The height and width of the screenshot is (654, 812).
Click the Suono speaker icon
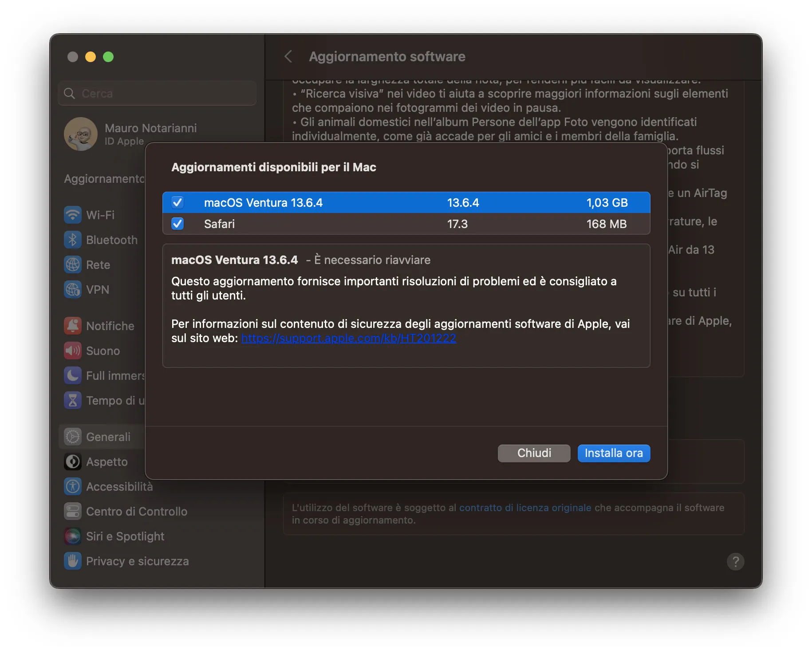[x=73, y=351]
